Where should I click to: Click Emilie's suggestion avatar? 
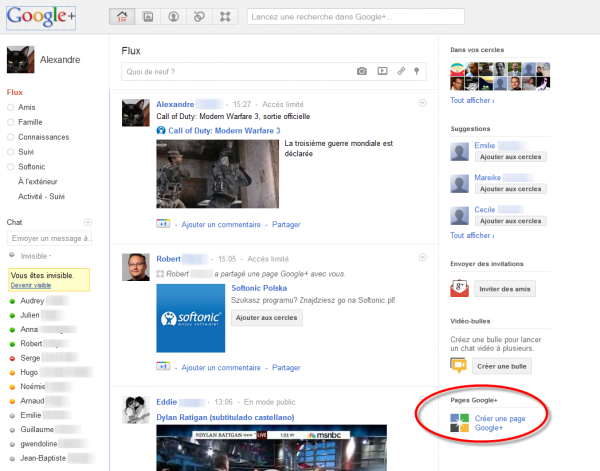(x=460, y=152)
